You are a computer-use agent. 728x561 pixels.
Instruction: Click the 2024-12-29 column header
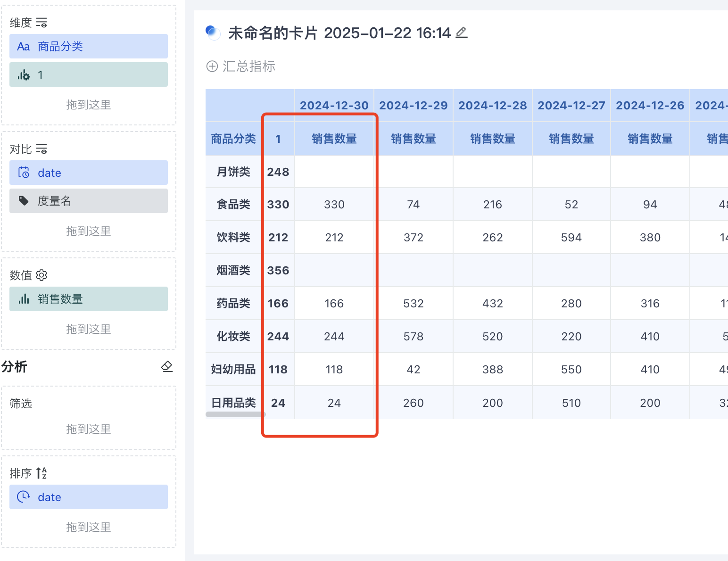(x=414, y=105)
